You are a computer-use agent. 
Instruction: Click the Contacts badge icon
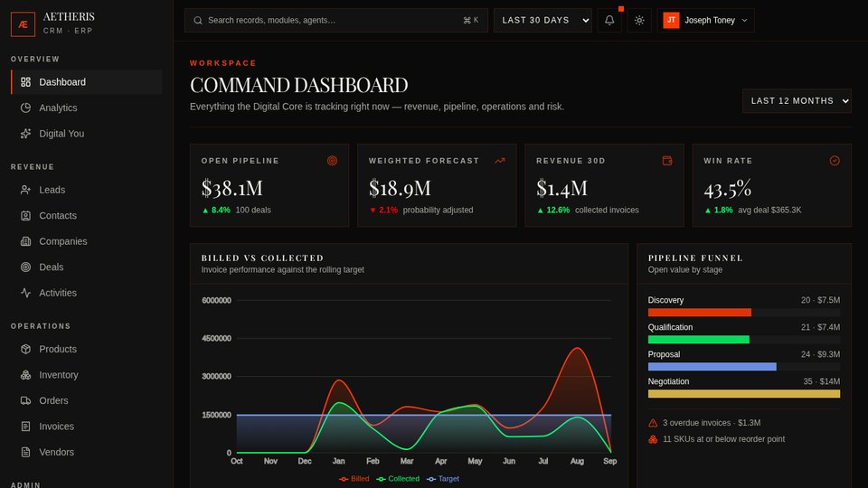click(25, 216)
